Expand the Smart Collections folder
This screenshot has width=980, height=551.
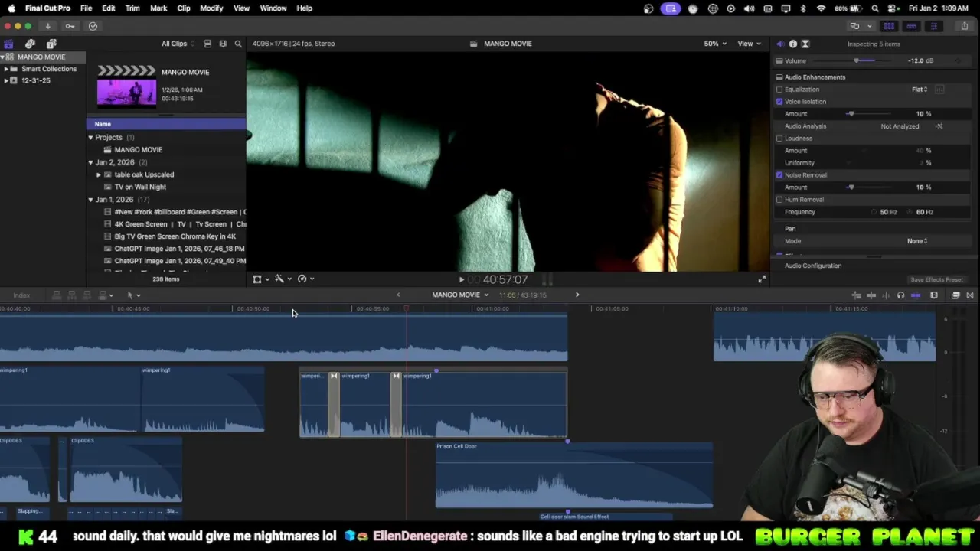click(6, 69)
